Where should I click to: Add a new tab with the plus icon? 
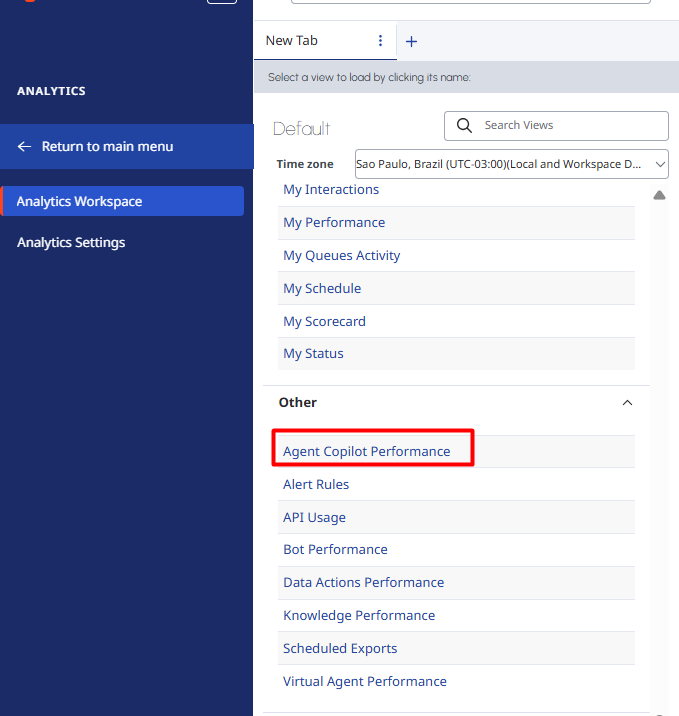point(411,42)
